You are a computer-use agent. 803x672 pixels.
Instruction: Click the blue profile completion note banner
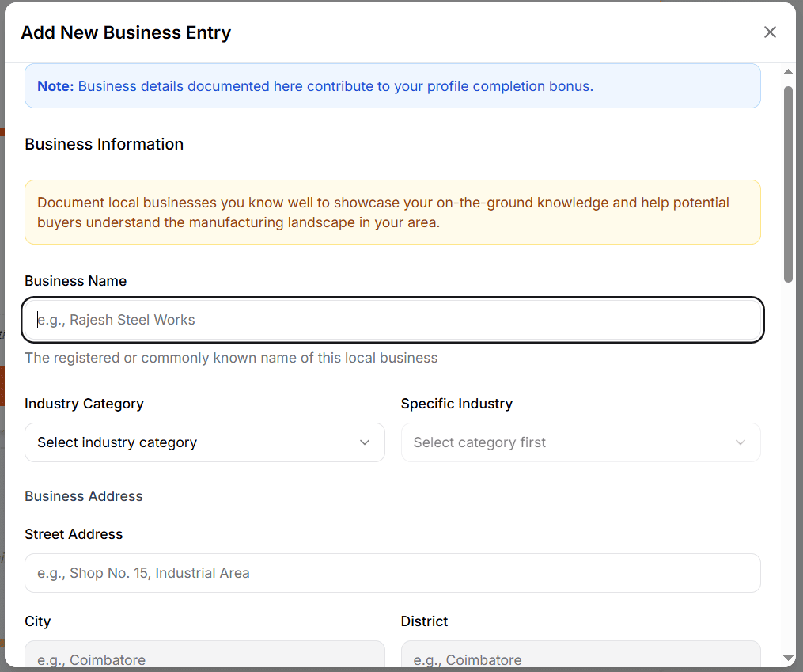(x=392, y=85)
